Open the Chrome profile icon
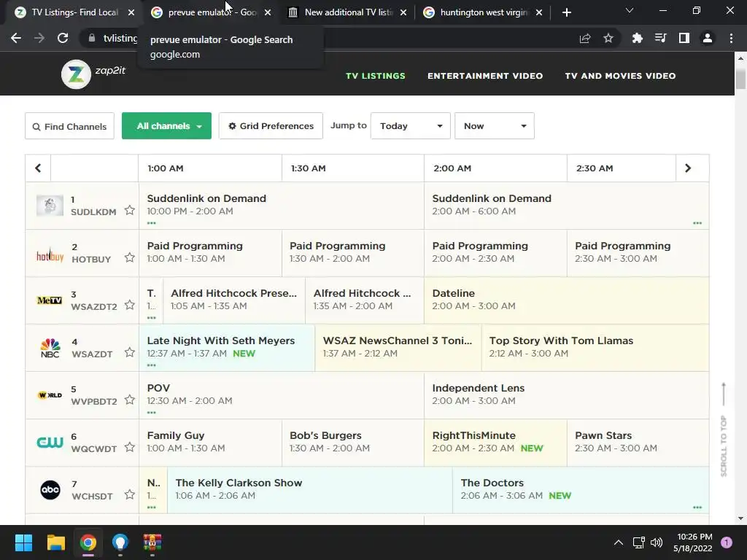747x560 pixels. pyautogui.click(x=708, y=38)
